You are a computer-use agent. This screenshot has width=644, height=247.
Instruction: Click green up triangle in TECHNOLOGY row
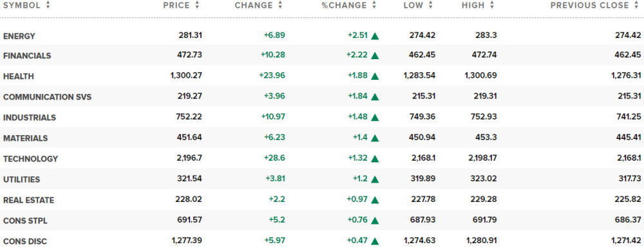[x=375, y=159]
